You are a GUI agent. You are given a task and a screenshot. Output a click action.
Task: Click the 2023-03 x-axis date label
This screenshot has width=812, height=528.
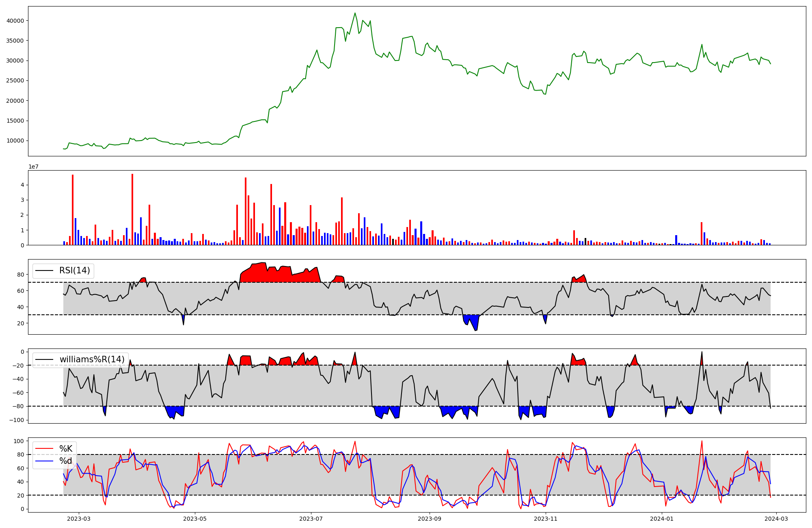tap(79, 519)
